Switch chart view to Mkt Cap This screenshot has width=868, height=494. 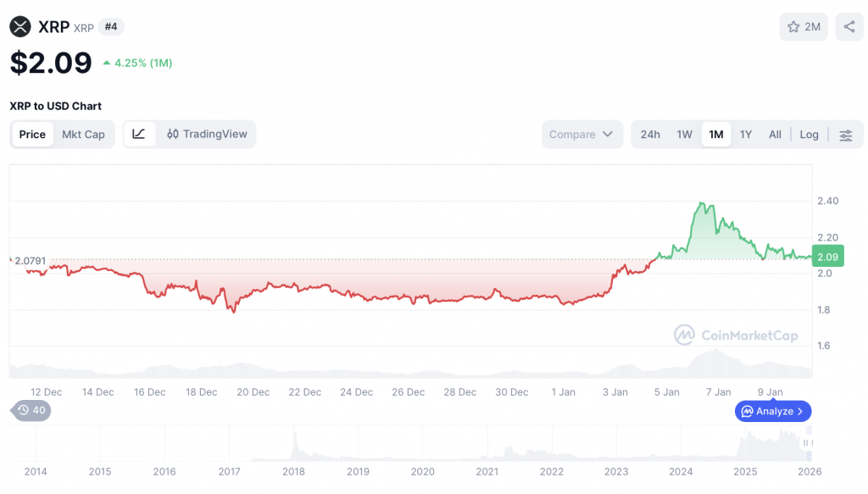point(84,134)
